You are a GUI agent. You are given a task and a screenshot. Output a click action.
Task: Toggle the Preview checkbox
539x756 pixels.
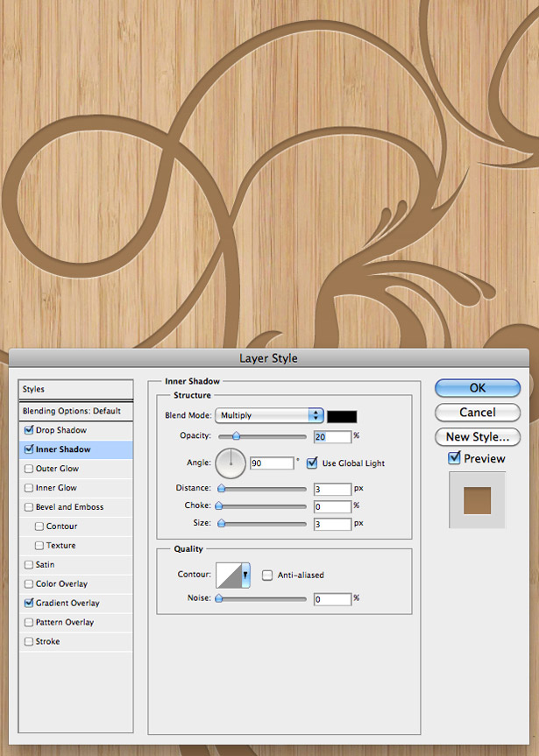pyautogui.click(x=454, y=458)
